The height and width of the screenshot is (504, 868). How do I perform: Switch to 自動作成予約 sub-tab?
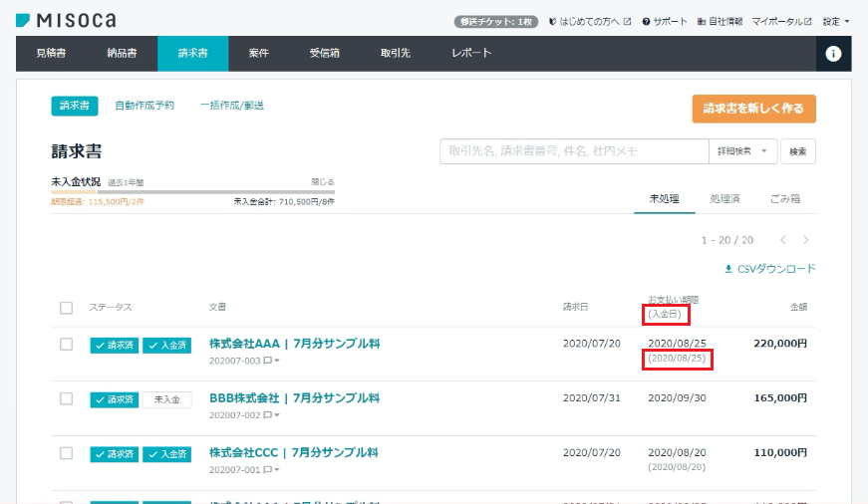pos(145,106)
